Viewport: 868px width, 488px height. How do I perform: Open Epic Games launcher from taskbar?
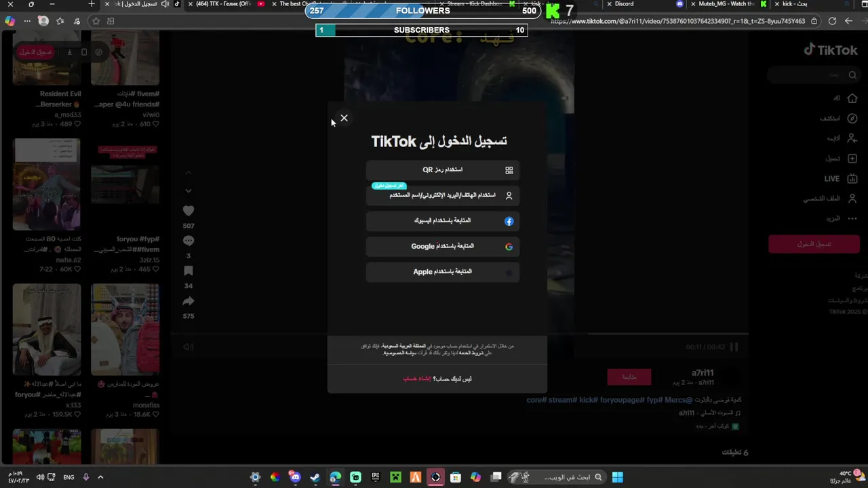point(376,477)
